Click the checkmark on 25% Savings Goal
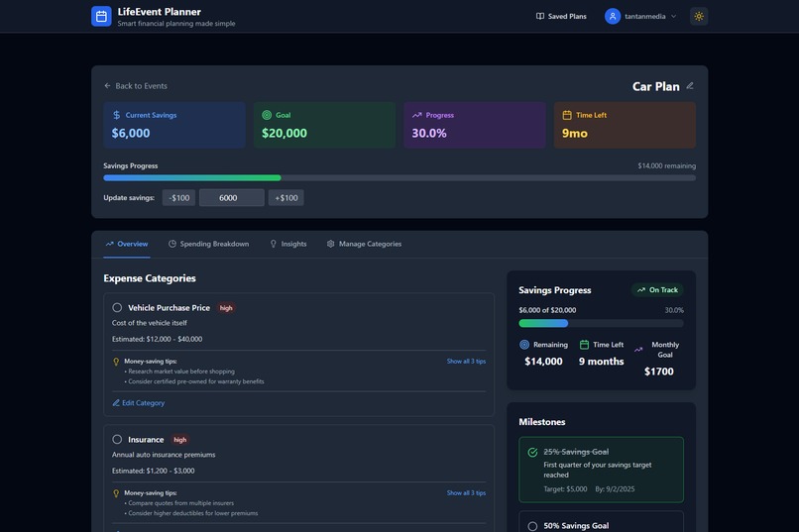The image size is (799, 532). tap(532, 452)
